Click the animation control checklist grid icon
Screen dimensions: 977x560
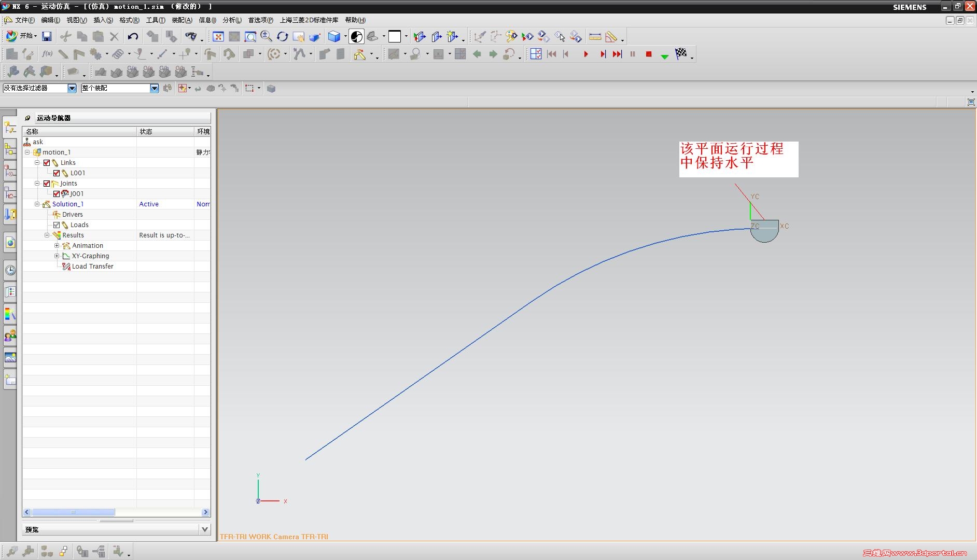[x=536, y=54]
